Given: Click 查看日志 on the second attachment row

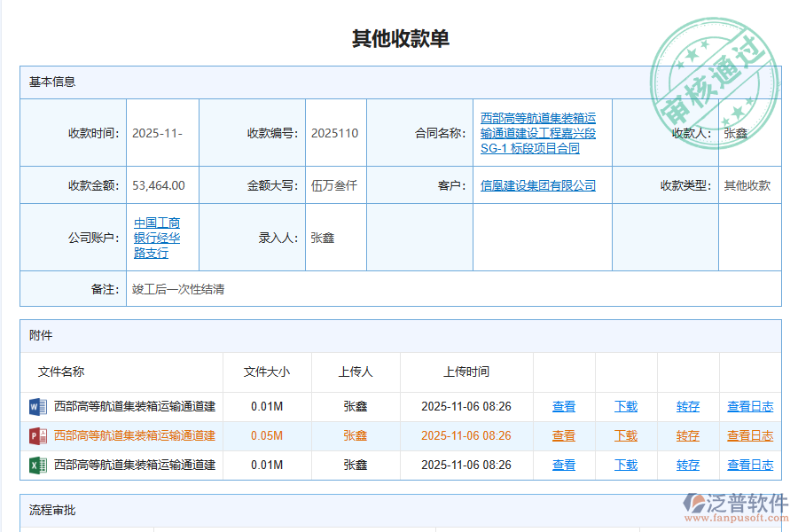Looking at the screenshot, I should 749,435.
